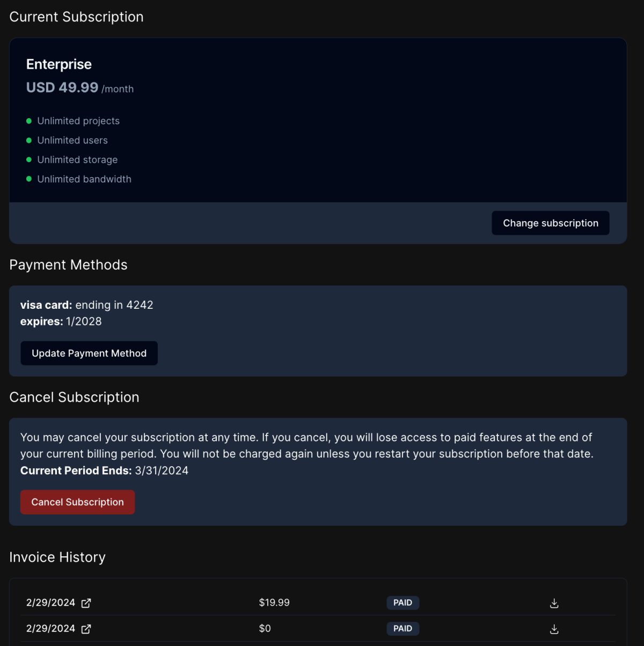This screenshot has width=644, height=646.
Task: Click the Current Period Ends date 3/31/2024
Action: (x=162, y=471)
